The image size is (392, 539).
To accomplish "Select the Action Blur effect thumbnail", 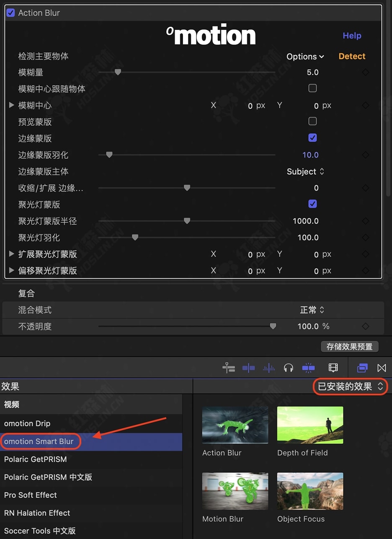I will 235,425.
